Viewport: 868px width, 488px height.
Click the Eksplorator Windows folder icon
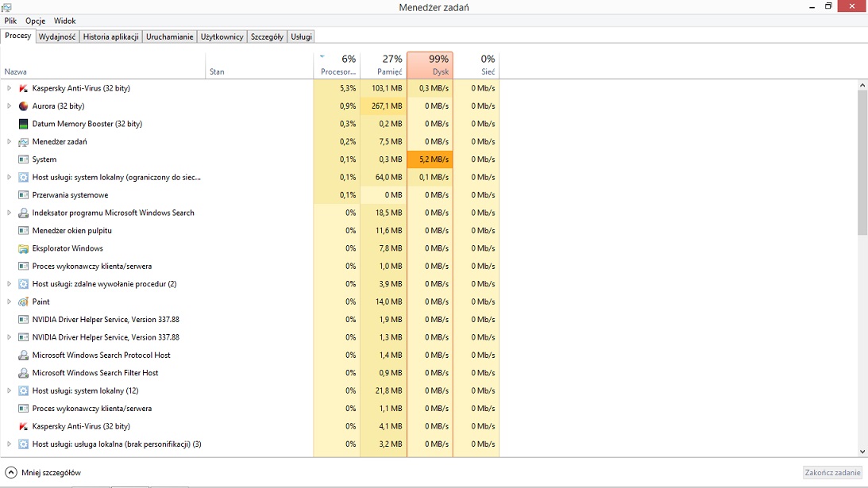(x=23, y=248)
